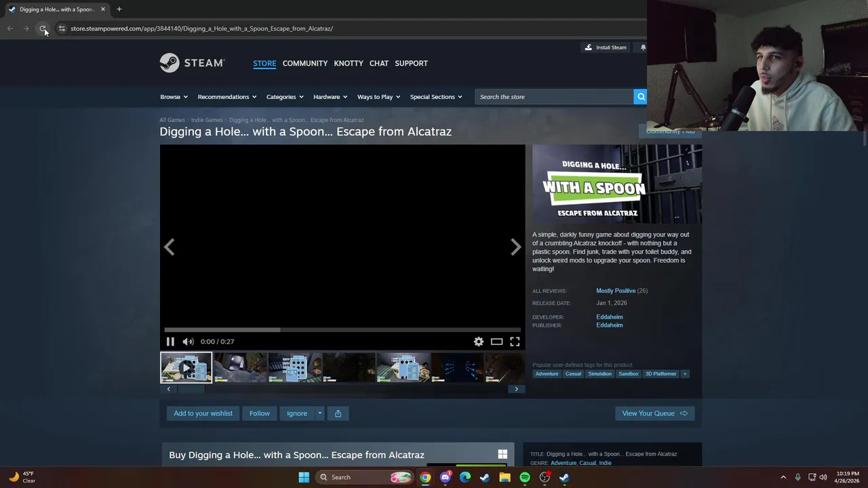Screen dimensions: 868x488
Task: Open Chrome from the taskbar
Action: coord(425,477)
